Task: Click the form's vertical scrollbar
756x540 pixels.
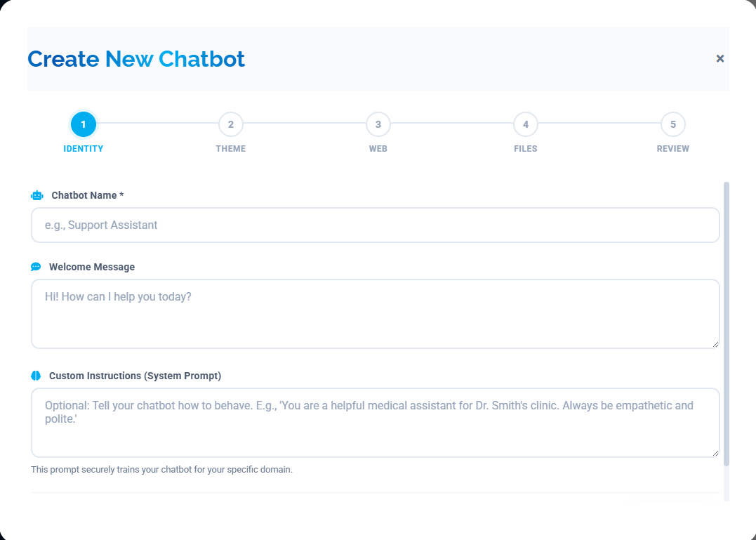Action: pyautogui.click(x=727, y=324)
